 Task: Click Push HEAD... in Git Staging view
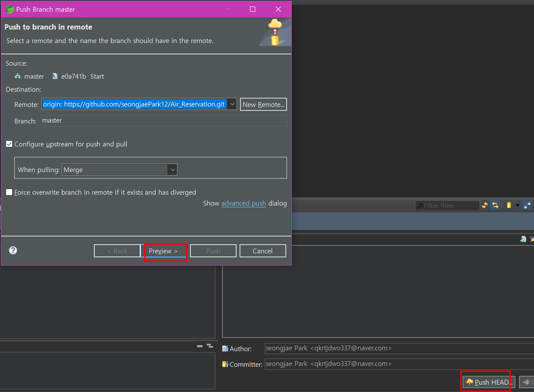pyautogui.click(x=488, y=382)
